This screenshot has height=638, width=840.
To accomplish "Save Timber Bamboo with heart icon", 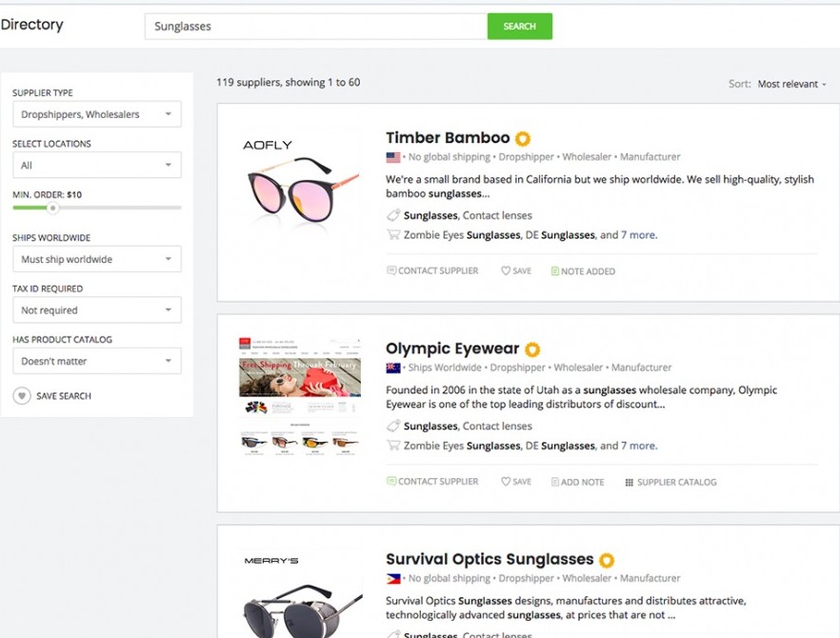I will pos(516,271).
